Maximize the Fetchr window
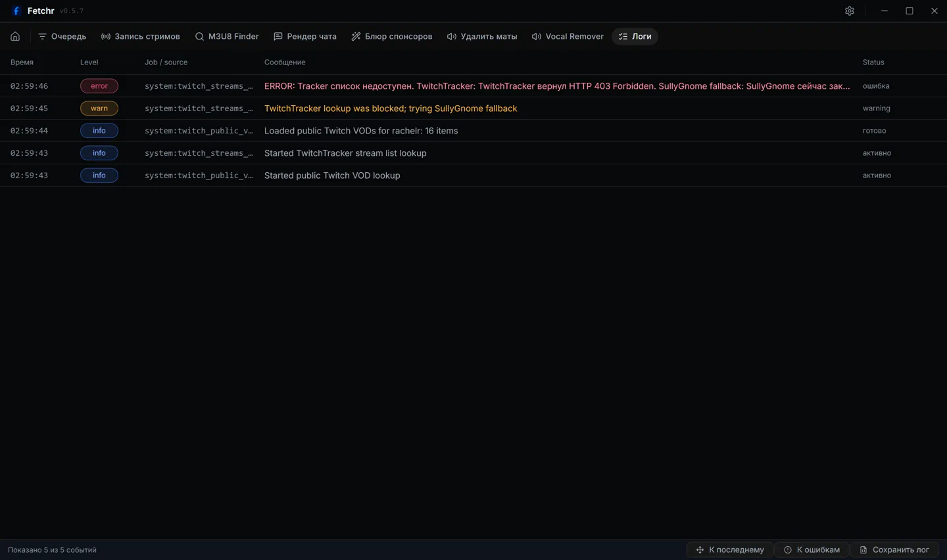Image resolution: width=947 pixels, height=560 pixels. click(910, 11)
